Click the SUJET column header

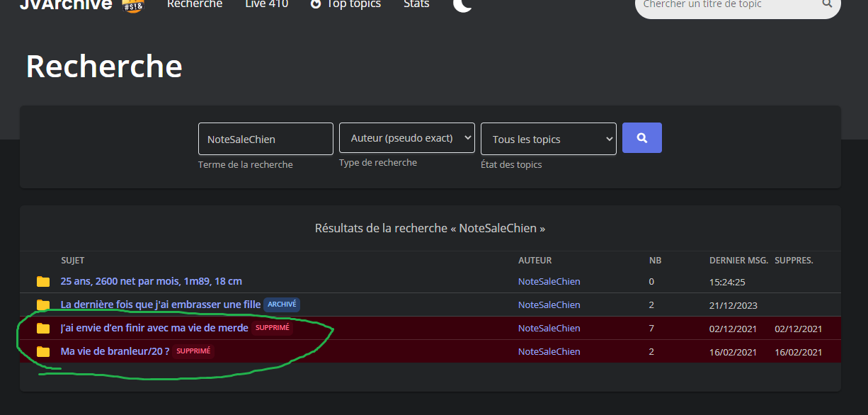(73, 261)
